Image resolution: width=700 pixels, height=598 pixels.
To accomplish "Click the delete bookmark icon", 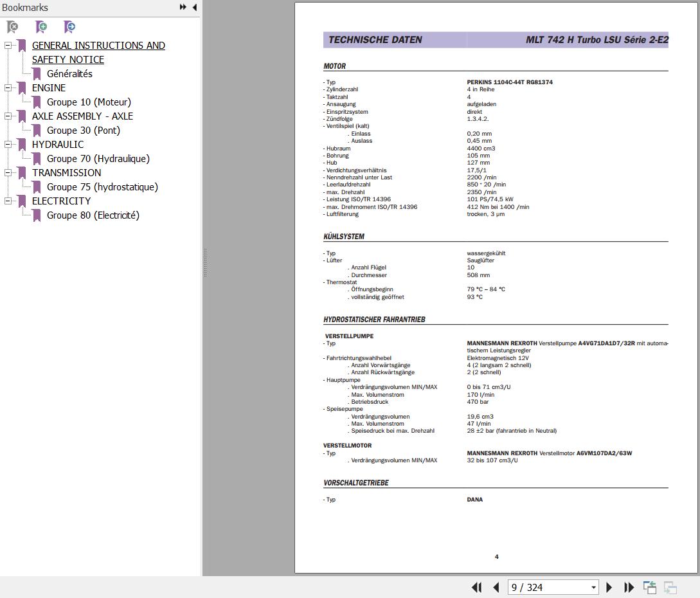I will (x=12, y=27).
